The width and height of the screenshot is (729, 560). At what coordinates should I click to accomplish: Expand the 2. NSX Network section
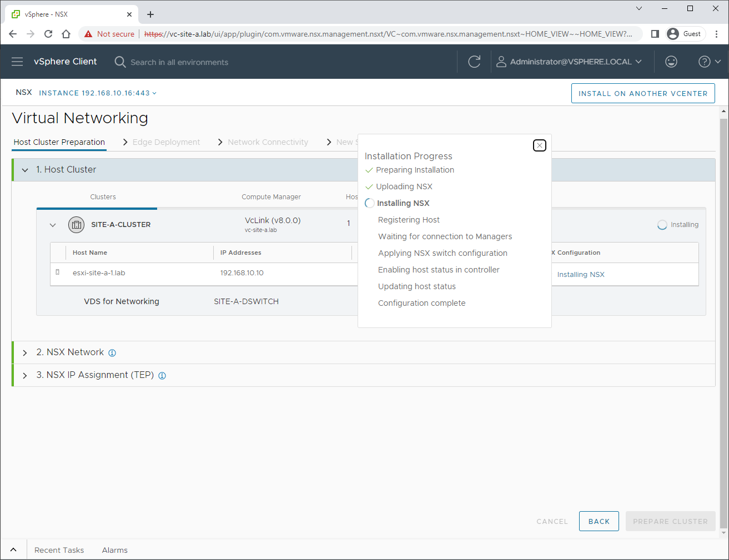(x=25, y=353)
